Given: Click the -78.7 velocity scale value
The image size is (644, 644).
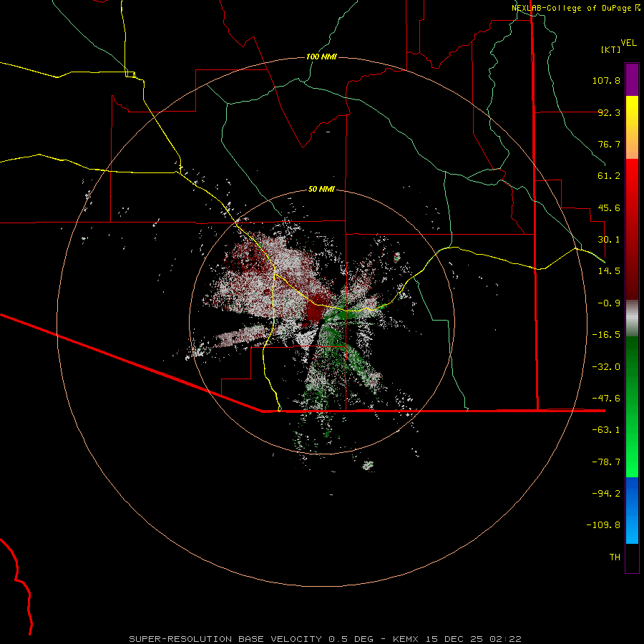Looking at the screenshot, I should tap(606, 462).
